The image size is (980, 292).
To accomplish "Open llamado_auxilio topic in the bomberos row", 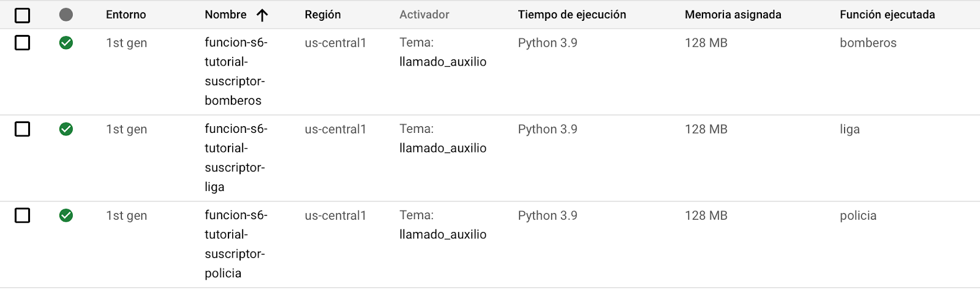I will [443, 62].
